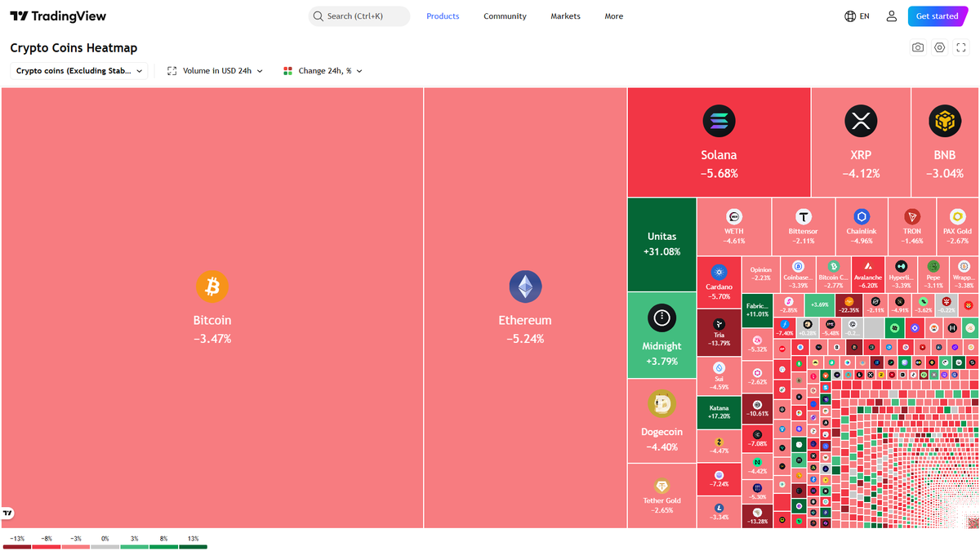980x551 pixels.
Task: Select the Dogecoin tile icon
Action: 661,403
